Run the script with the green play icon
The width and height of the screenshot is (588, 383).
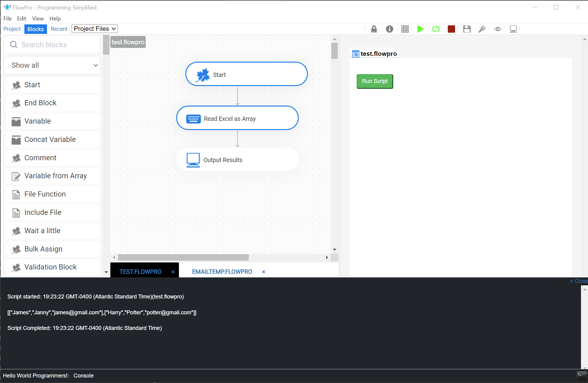(420, 29)
